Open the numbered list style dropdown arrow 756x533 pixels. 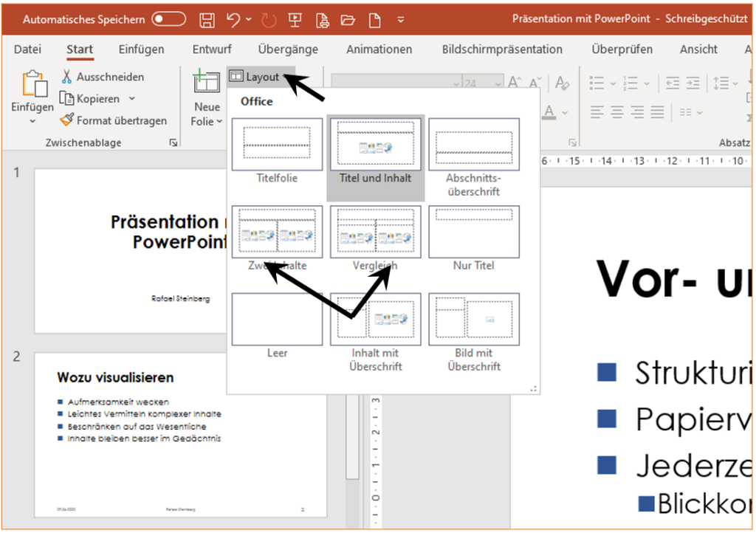[x=647, y=83]
